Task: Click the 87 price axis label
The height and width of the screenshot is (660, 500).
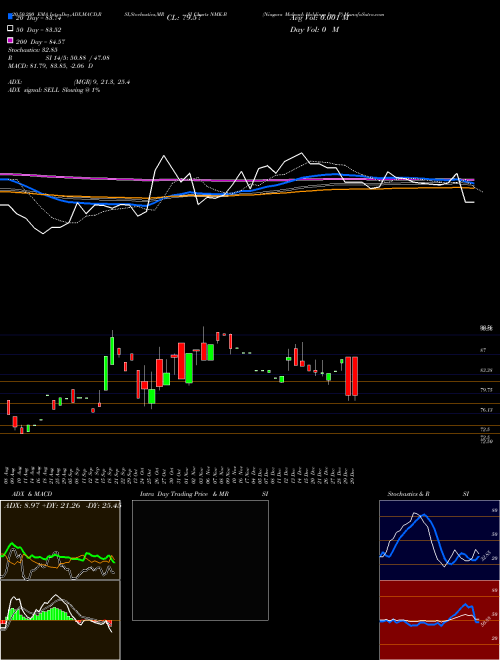Action: [x=483, y=350]
